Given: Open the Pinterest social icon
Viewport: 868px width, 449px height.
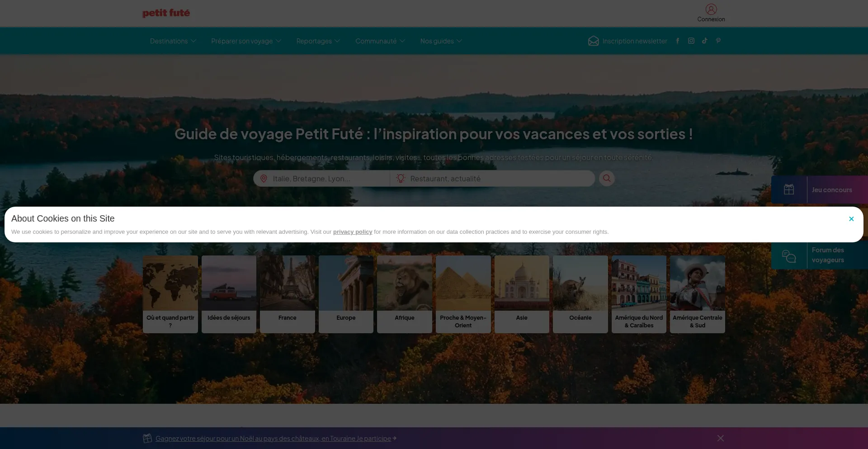Looking at the screenshot, I should pos(718,41).
